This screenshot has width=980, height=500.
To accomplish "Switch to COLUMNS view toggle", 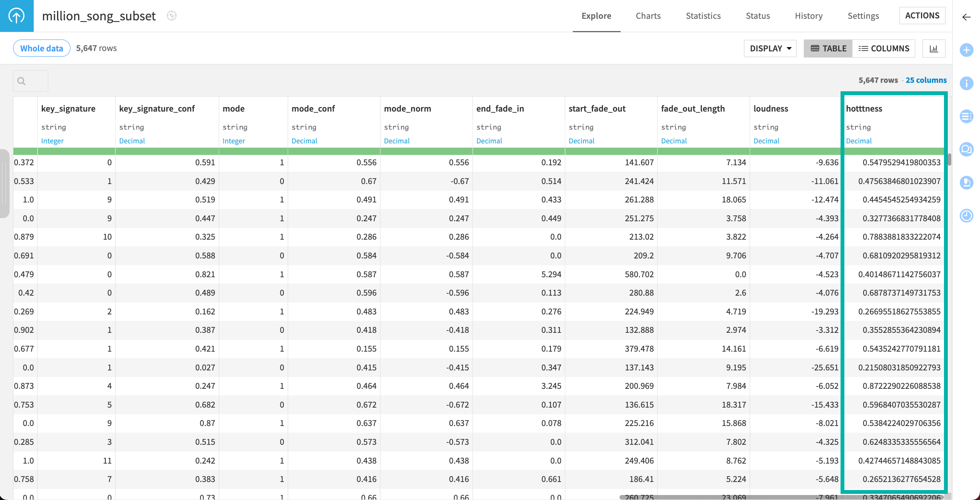I will tap(883, 49).
